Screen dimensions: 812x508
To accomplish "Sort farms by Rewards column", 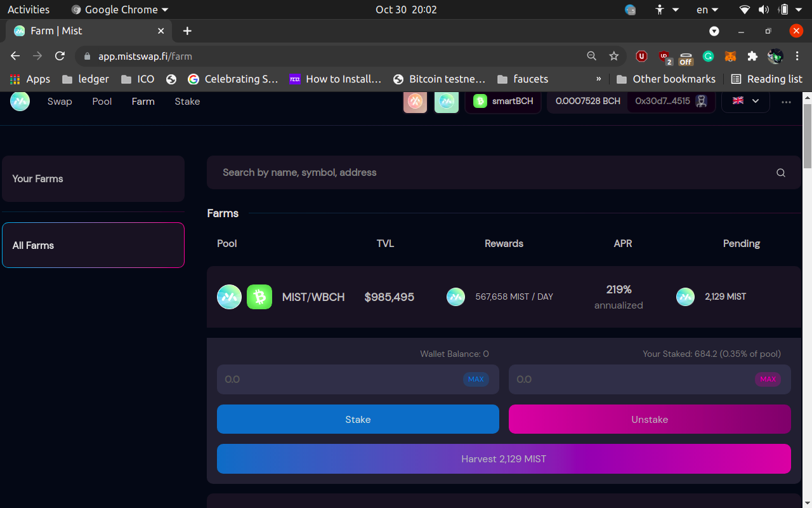I will (504, 244).
